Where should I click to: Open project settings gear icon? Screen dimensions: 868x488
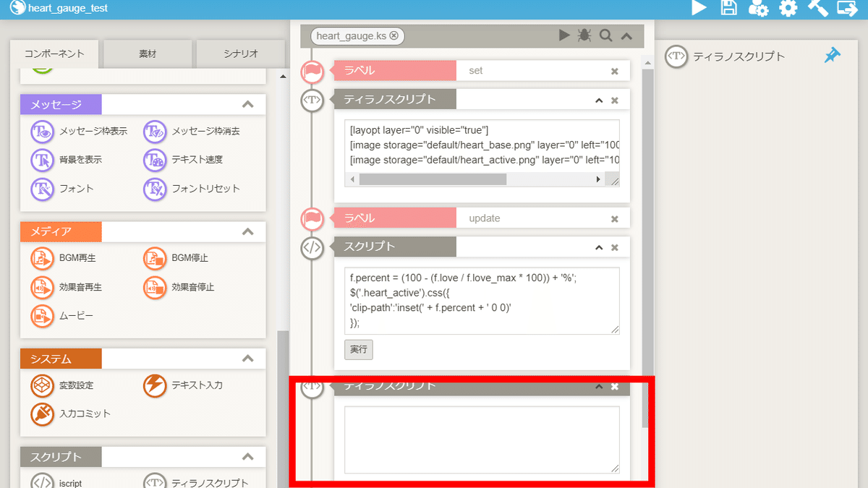788,8
